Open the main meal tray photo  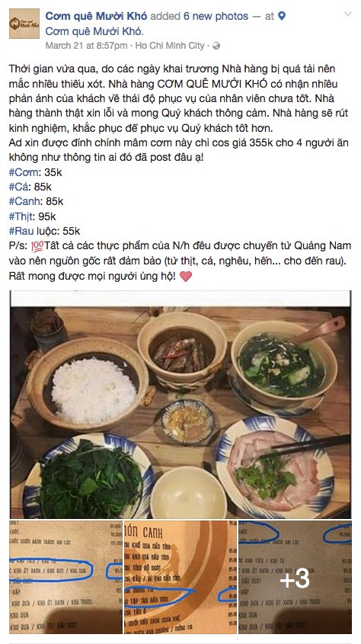tap(180, 405)
